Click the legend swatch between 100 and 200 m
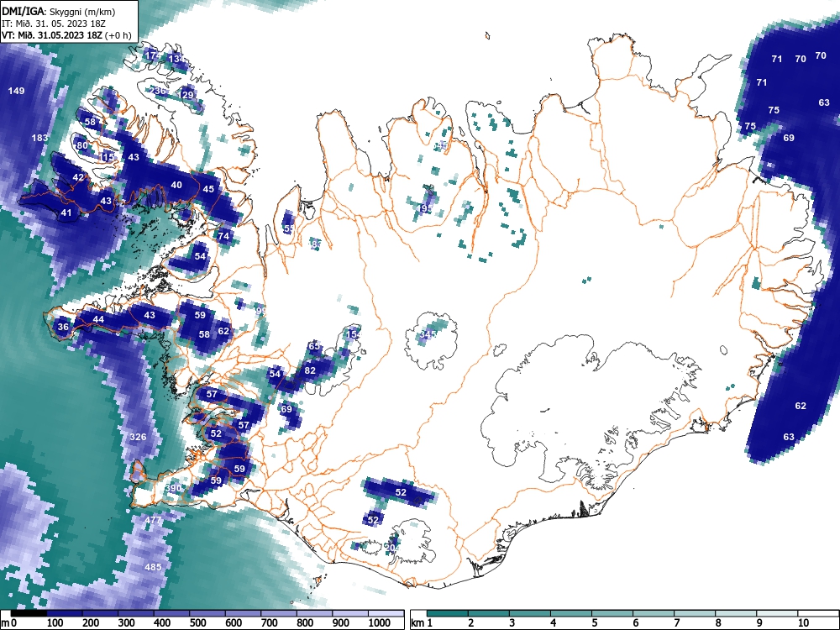840x630 pixels. coord(65,613)
